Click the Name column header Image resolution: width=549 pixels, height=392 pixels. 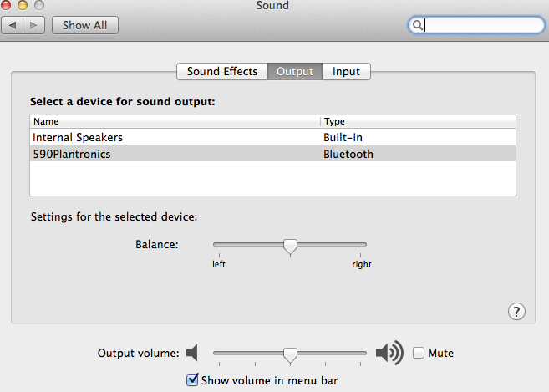click(175, 121)
